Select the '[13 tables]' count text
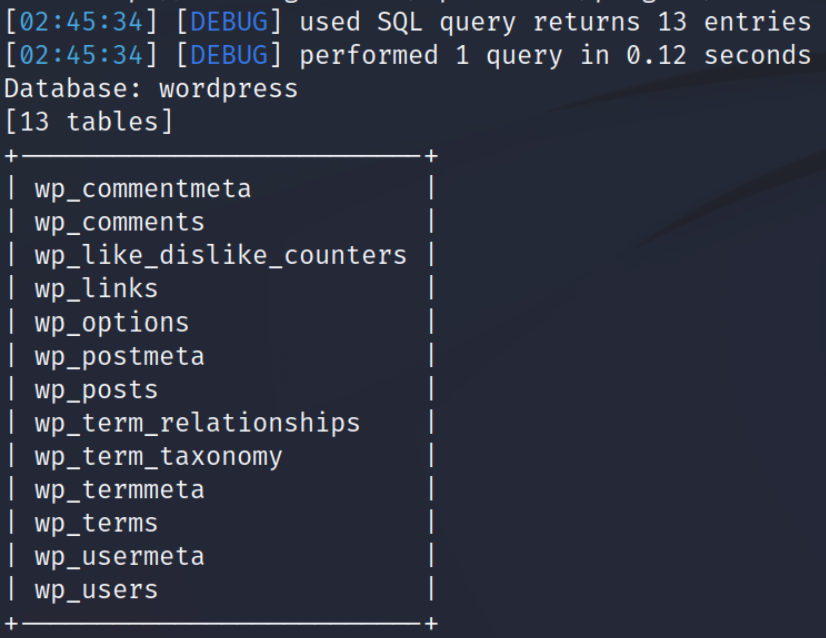The image size is (826, 638). [x=88, y=122]
